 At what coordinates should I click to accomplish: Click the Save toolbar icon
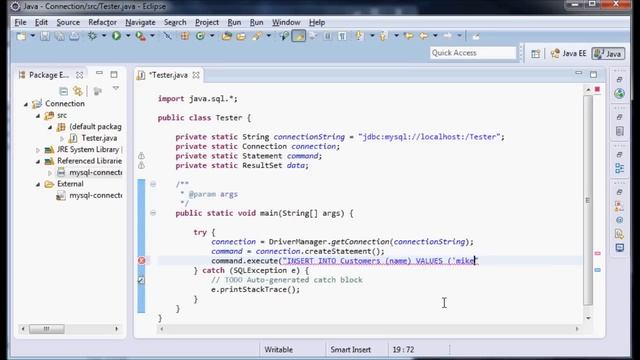point(45,36)
